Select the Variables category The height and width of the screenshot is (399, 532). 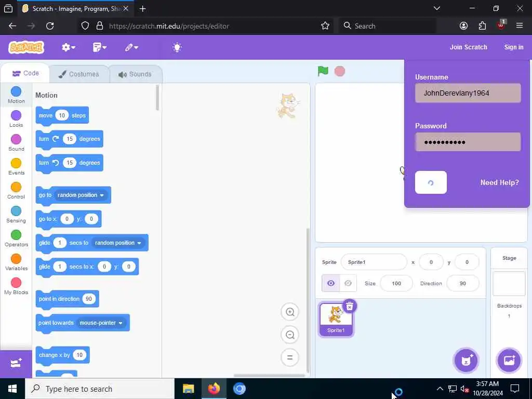16,262
